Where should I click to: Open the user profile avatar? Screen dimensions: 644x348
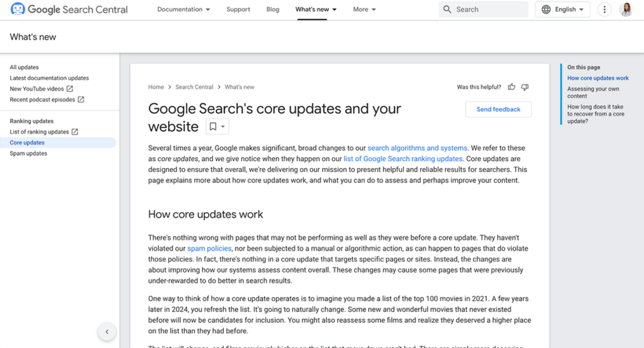click(x=626, y=9)
